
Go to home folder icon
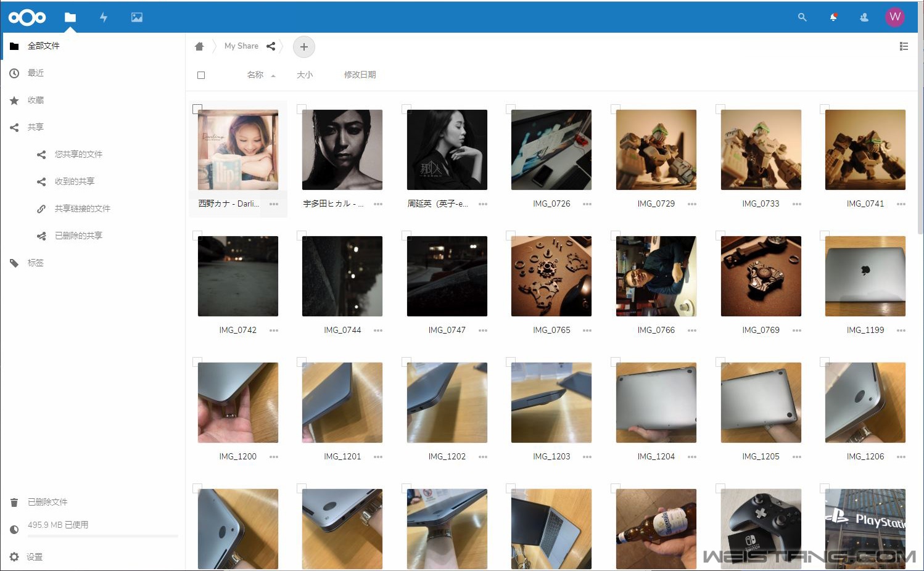[199, 46]
